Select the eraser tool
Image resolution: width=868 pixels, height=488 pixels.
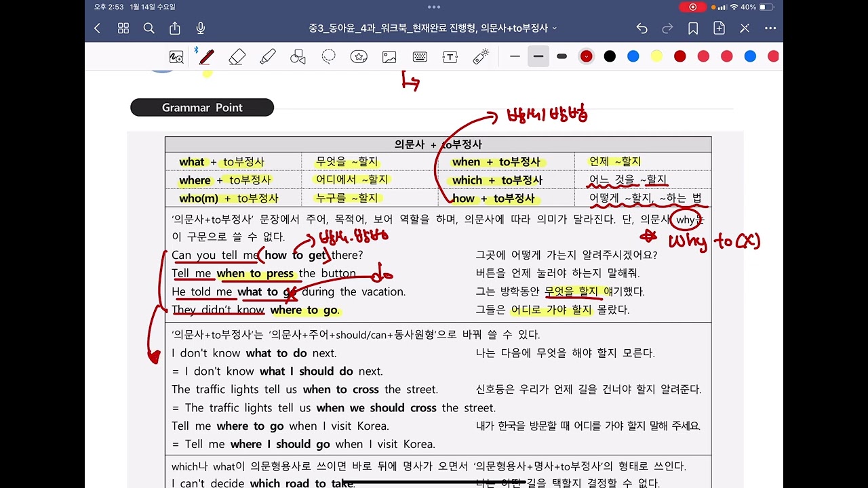pyautogui.click(x=237, y=57)
